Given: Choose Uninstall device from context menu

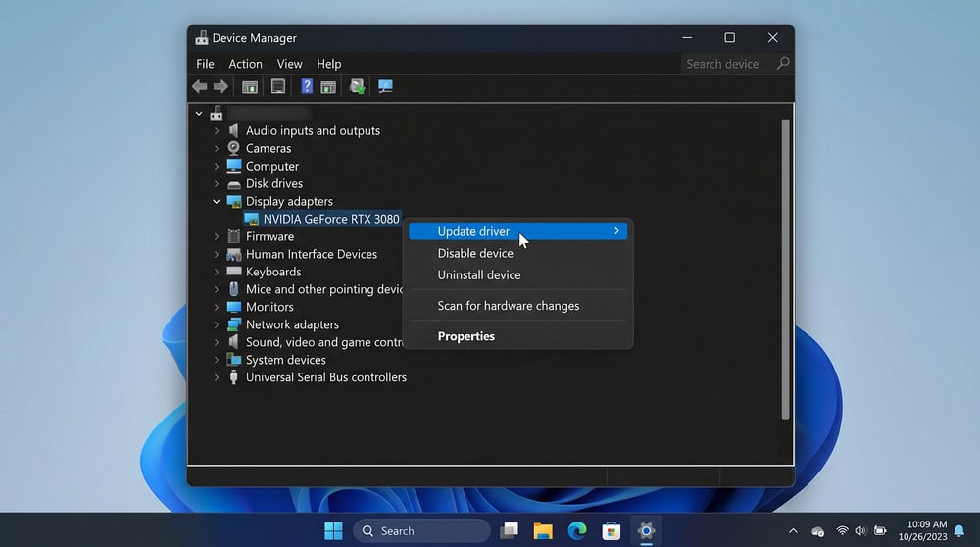Looking at the screenshot, I should coord(518,275).
